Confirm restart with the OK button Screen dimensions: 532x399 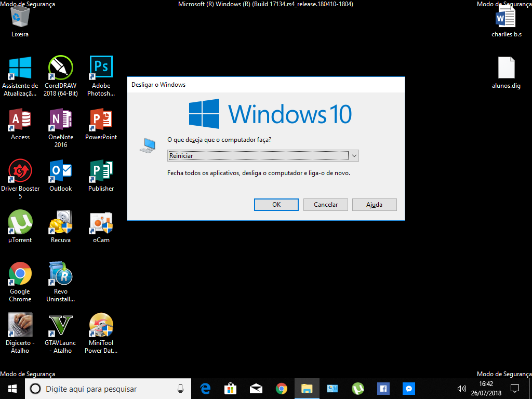pyautogui.click(x=276, y=205)
